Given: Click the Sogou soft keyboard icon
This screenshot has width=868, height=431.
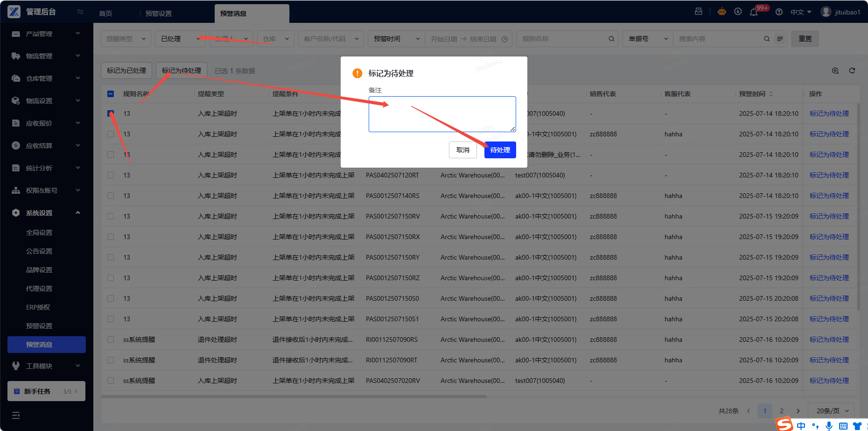Looking at the screenshot, I should click(843, 426).
